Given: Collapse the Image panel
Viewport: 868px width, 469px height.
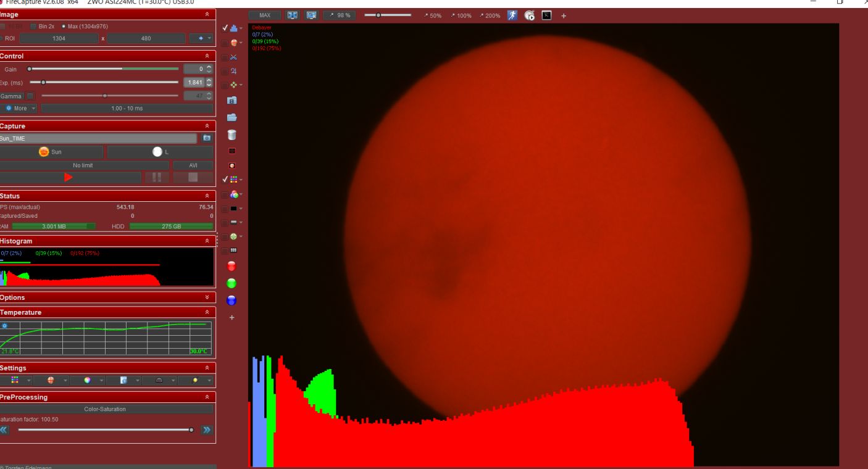Looking at the screenshot, I should tap(207, 14).
